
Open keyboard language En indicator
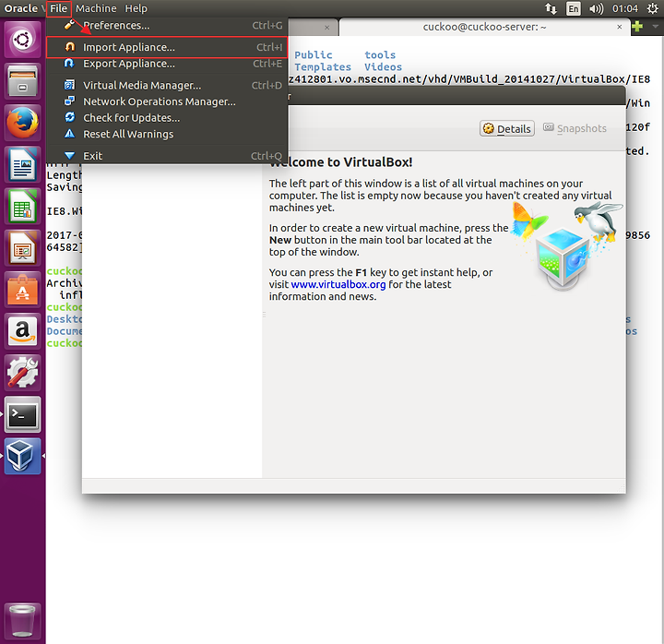(x=574, y=8)
